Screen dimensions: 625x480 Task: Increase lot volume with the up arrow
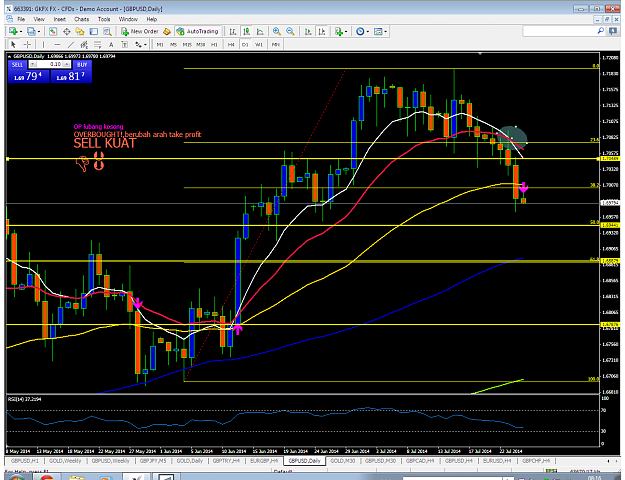click(x=67, y=64)
